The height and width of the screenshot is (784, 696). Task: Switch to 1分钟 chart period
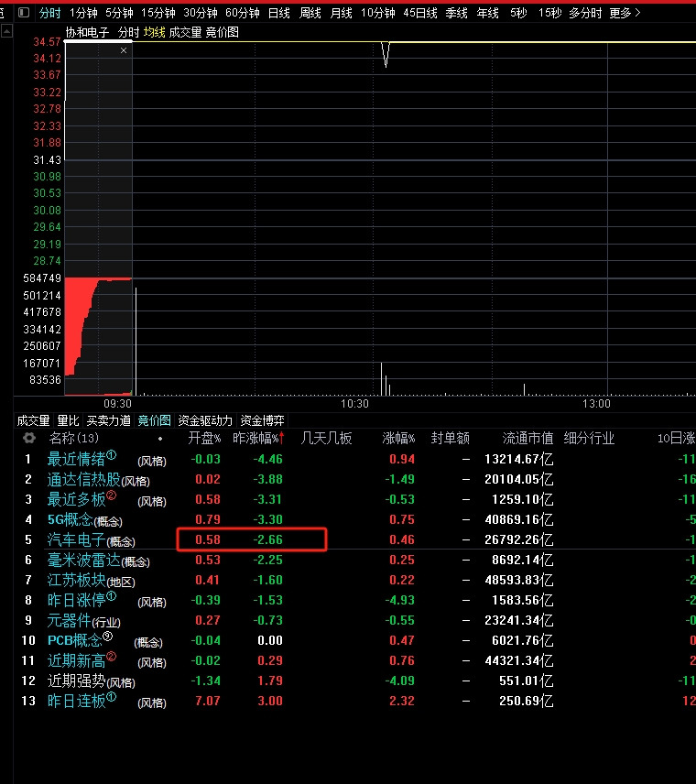point(83,13)
